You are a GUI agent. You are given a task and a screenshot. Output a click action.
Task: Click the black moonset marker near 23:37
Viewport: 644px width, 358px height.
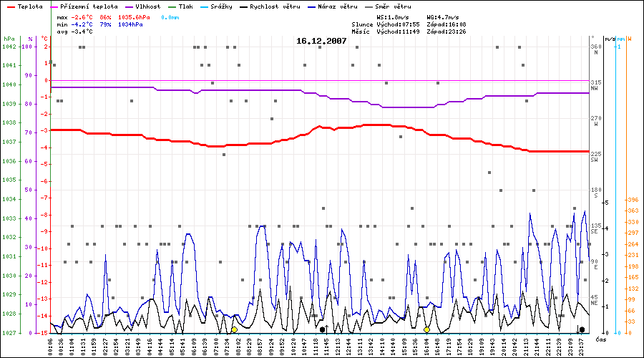click(x=582, y=329)
